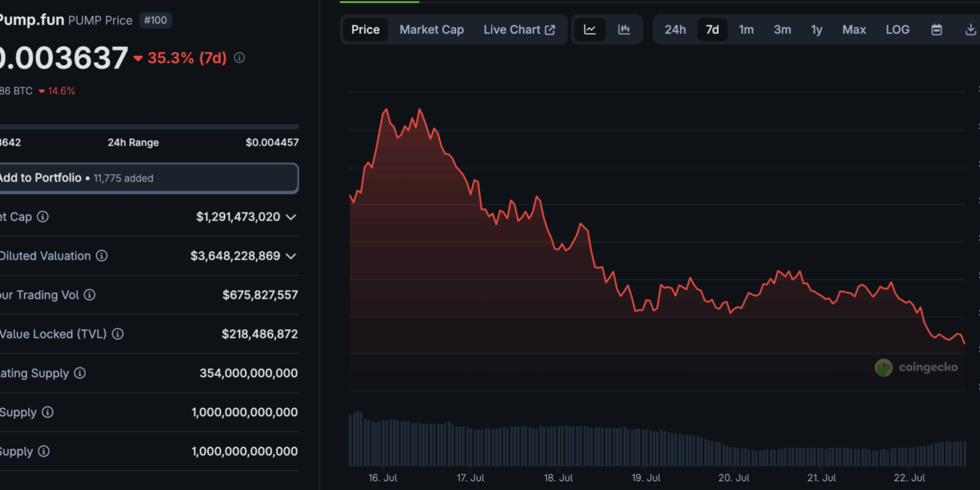Set chart range to 7d
Image resolution: width=980 pixels, height=490 pixels.
712,29
